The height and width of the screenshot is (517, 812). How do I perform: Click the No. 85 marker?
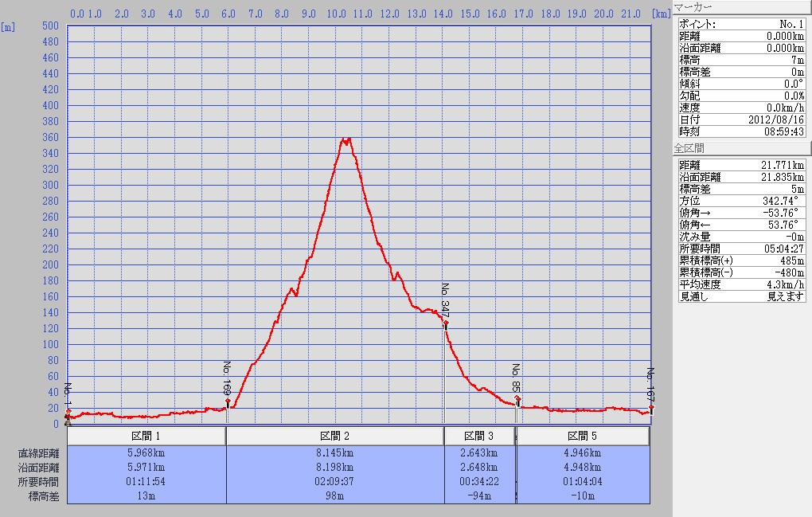pos(517,398)
